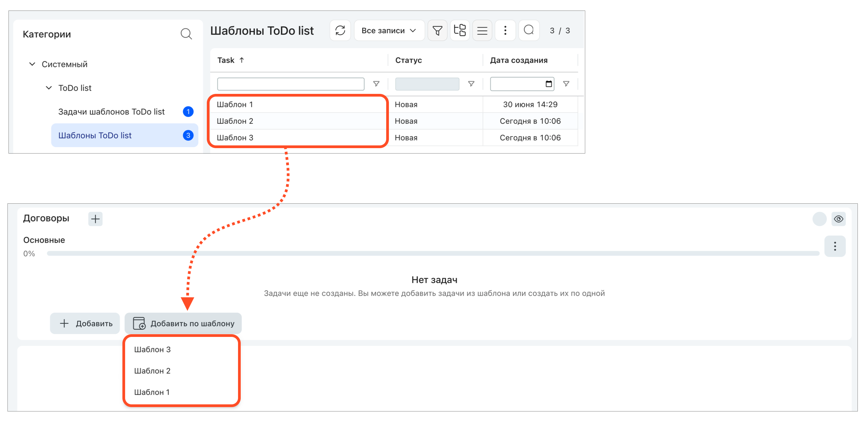Image resolution: width=868 pixels, height=423 pixels.
Task: Click the Task column filter funnel
Action: coord(376,84)
